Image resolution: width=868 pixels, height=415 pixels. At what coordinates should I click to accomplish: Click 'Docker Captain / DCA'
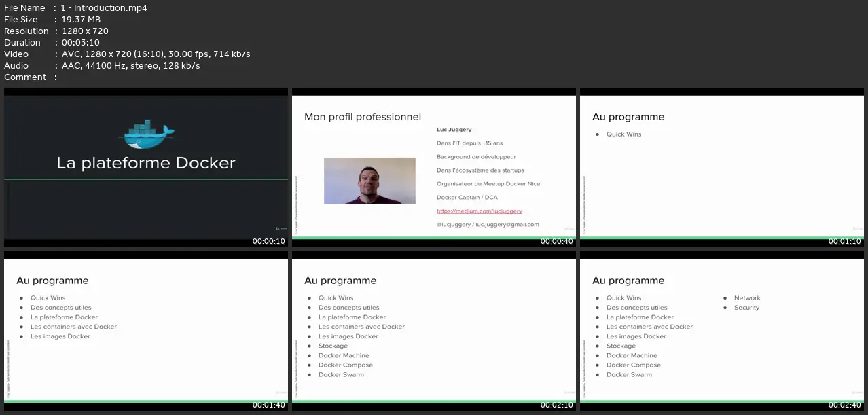point(467,198)
